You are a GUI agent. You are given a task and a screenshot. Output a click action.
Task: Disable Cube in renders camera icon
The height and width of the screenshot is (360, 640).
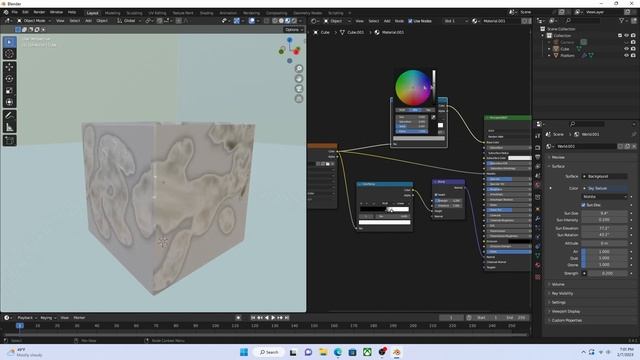[x=633, y=49]
